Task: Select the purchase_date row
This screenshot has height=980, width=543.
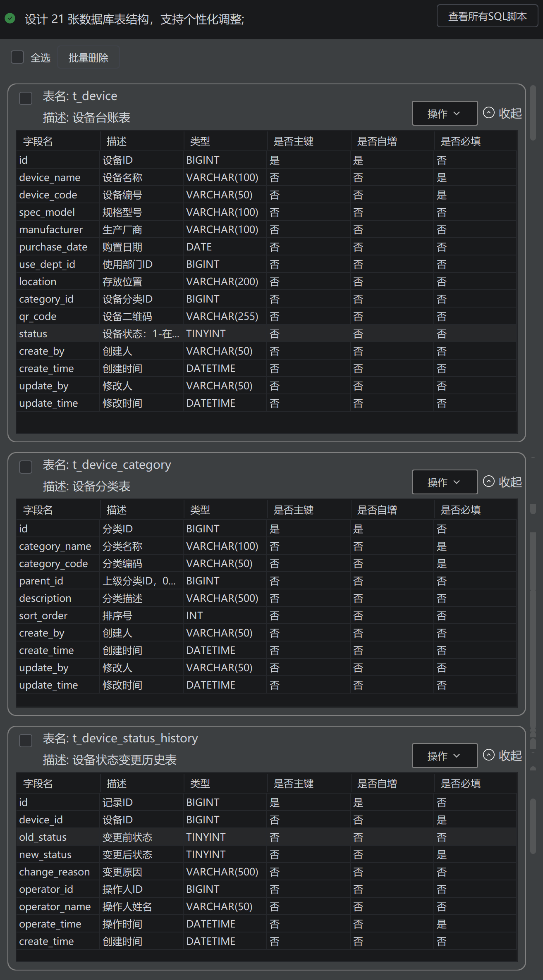Action: (266, 247)
